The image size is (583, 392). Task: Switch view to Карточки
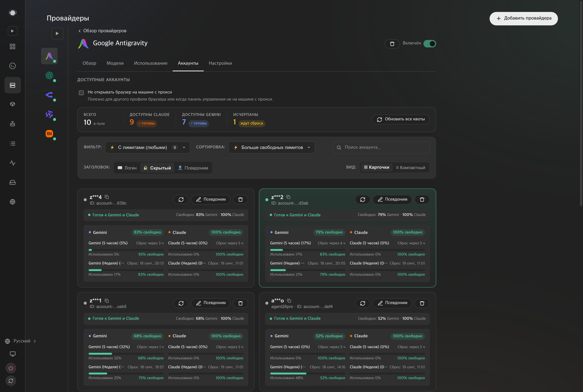click(x=377, y=167)
